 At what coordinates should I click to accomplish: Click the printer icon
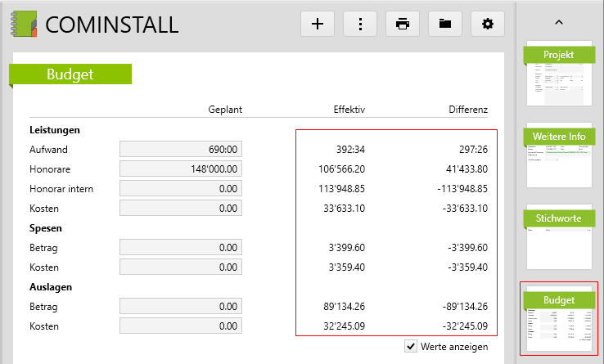coord(403,24)
